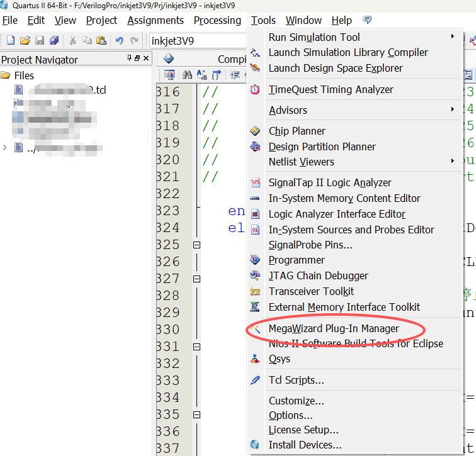This screenshot has width=476, height=456.
Task: Click the Paste toolbar icon
Action: [101, 40]
